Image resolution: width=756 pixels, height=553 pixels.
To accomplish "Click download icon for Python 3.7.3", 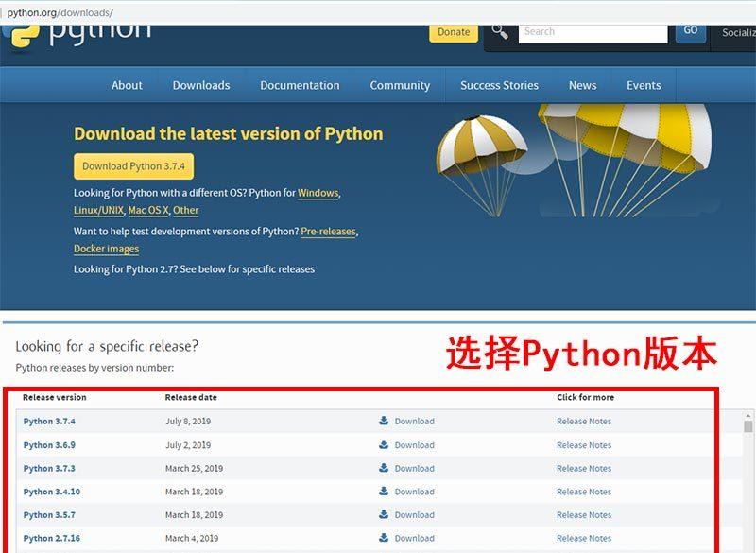I will [384, 468].
